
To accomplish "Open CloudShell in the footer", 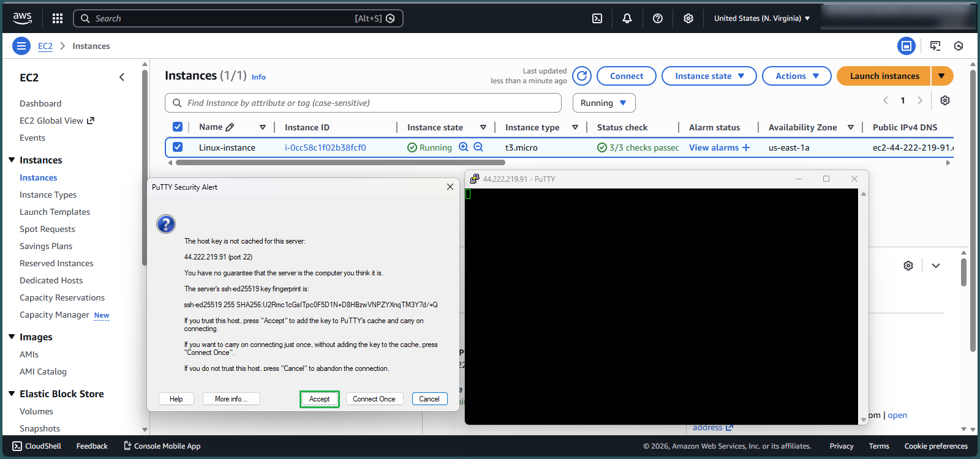I will pos(37,446).
